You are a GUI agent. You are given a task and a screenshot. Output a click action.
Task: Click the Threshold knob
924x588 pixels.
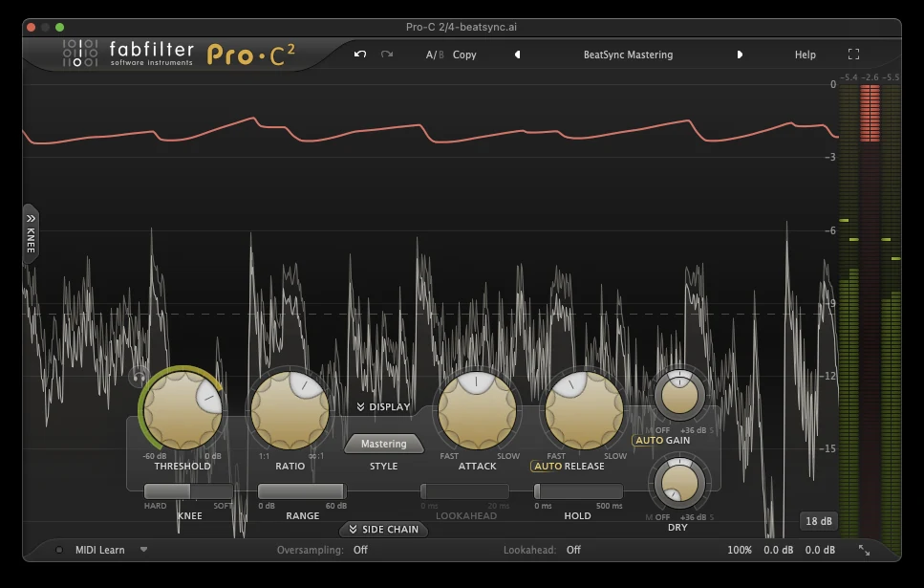(x=183, y=409)
